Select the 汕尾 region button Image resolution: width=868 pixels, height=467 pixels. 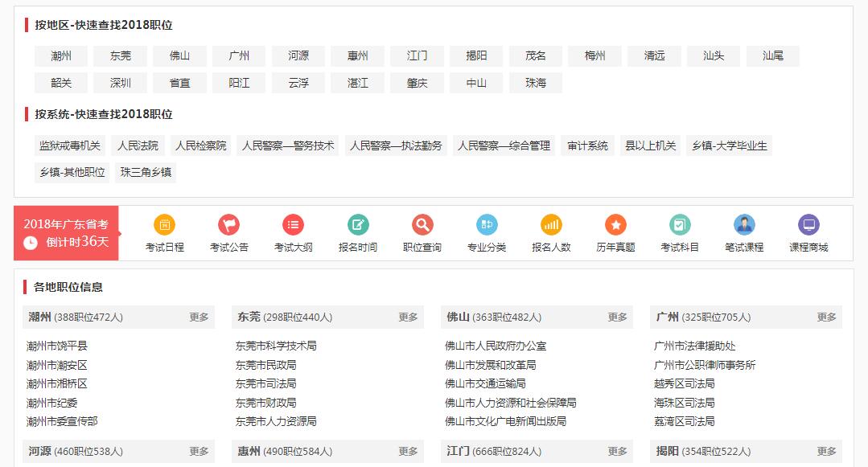tap(773, 56)
